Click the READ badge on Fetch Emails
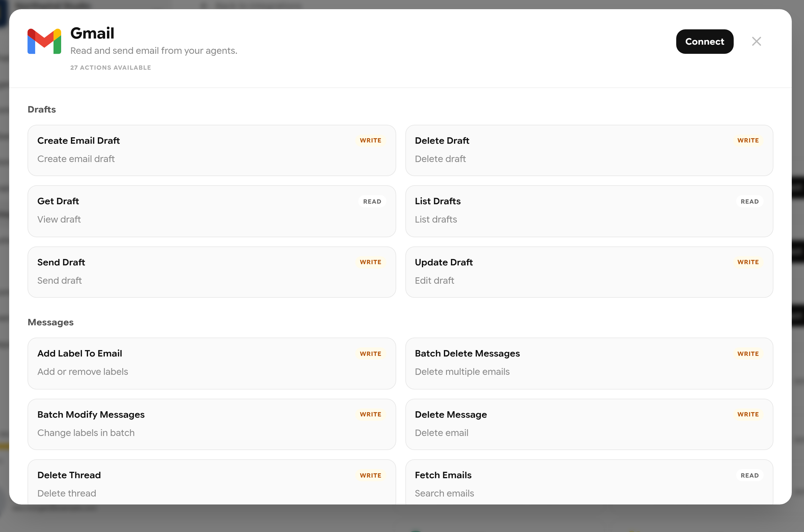The width and height of the screenshot is (804, 532). click(x=749, y=475)
